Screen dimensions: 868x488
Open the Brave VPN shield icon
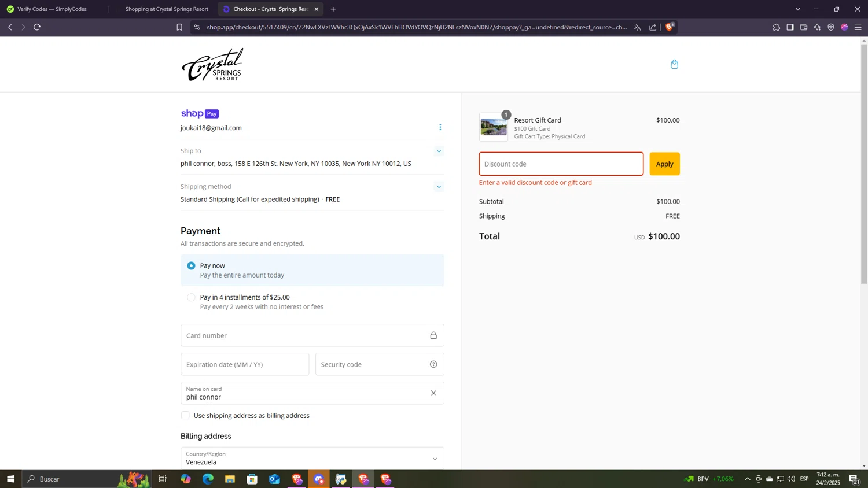pyautogui.click(x=831, y=27)
